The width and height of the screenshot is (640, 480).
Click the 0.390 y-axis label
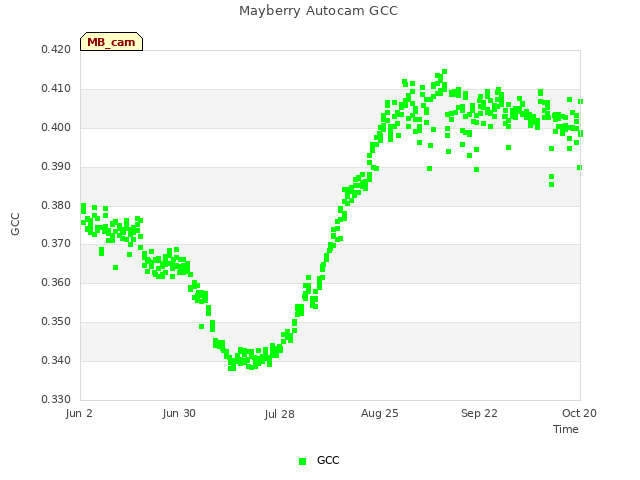(x=56, y=167)
